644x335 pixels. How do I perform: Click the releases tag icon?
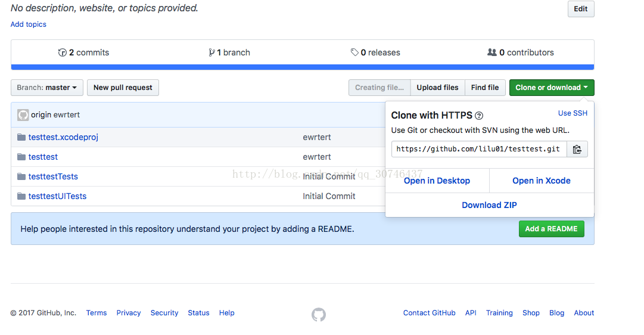point(354,52)
